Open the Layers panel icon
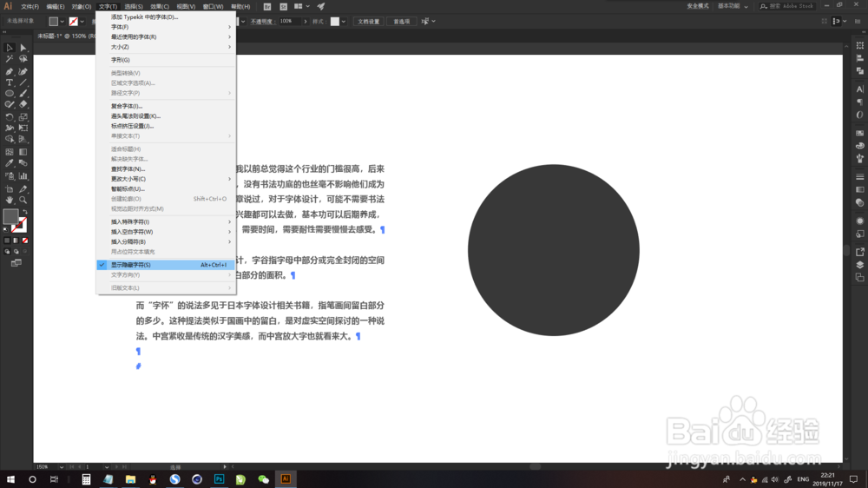This screenshot has height=488, width=868. (x=859, y=265)
